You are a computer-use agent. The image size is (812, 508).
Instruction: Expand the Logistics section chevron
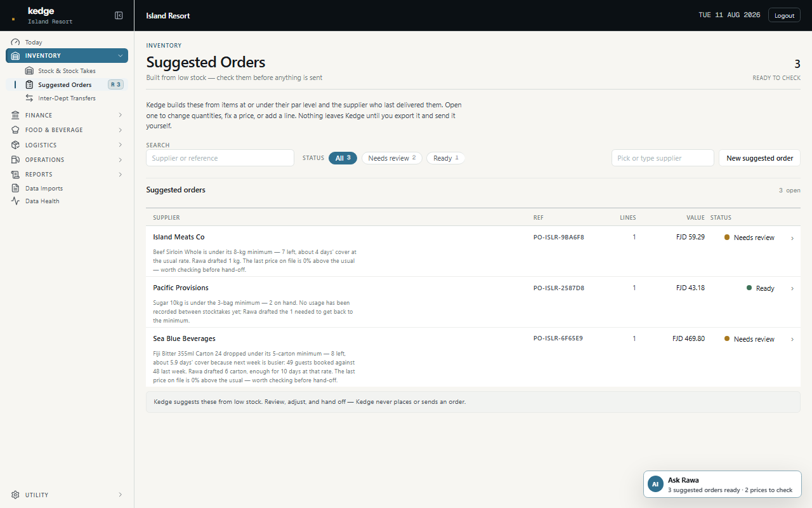click(x=120, y=145)
